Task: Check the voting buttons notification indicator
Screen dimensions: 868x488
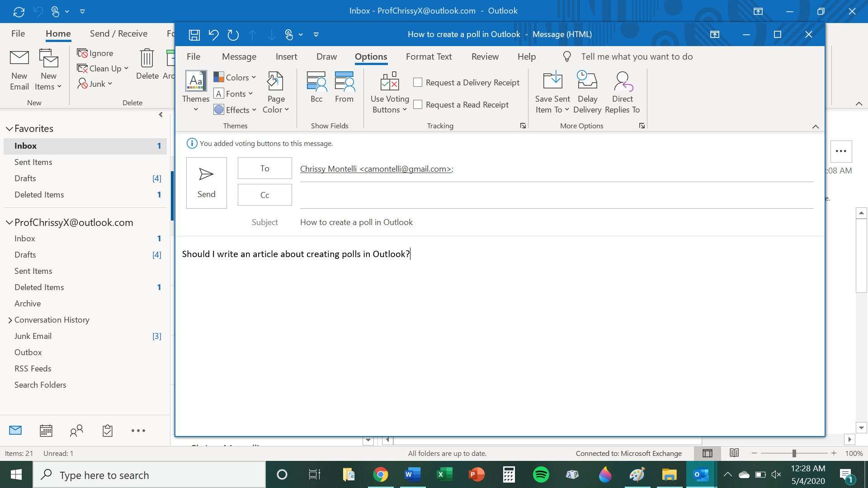Action: 191,143
